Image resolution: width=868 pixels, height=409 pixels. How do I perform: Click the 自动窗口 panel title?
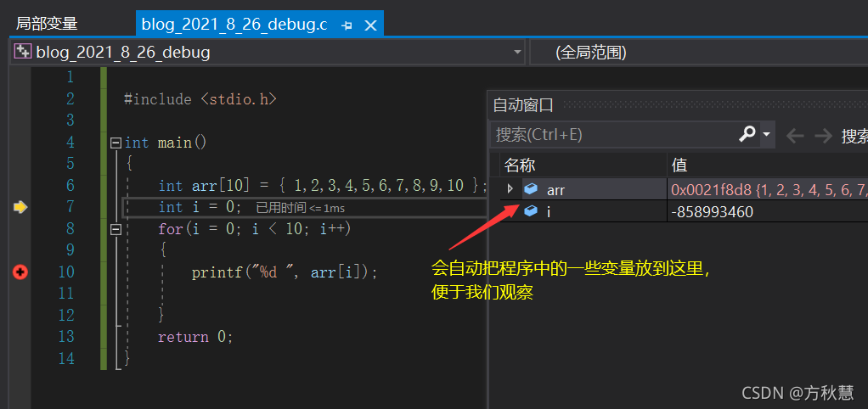[523, 105]
